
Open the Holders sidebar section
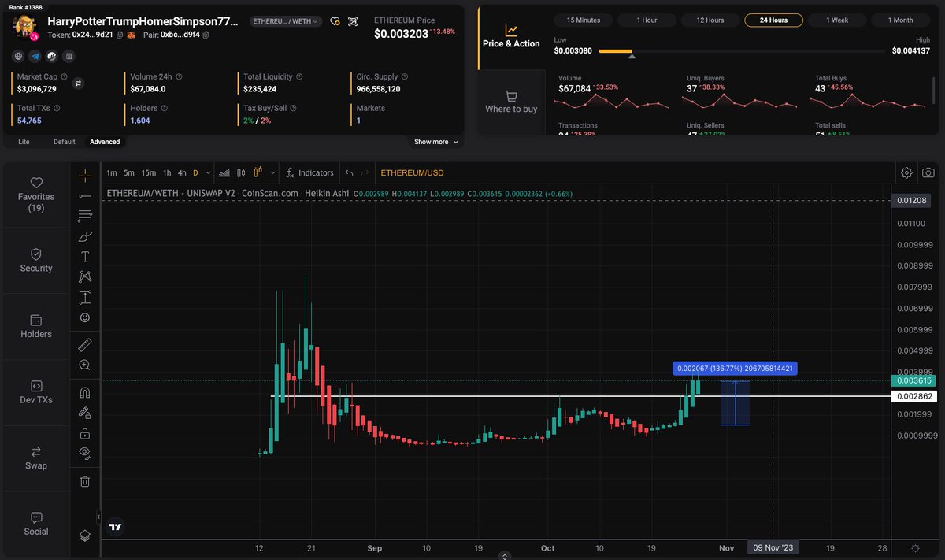click(x=36, y=327)
